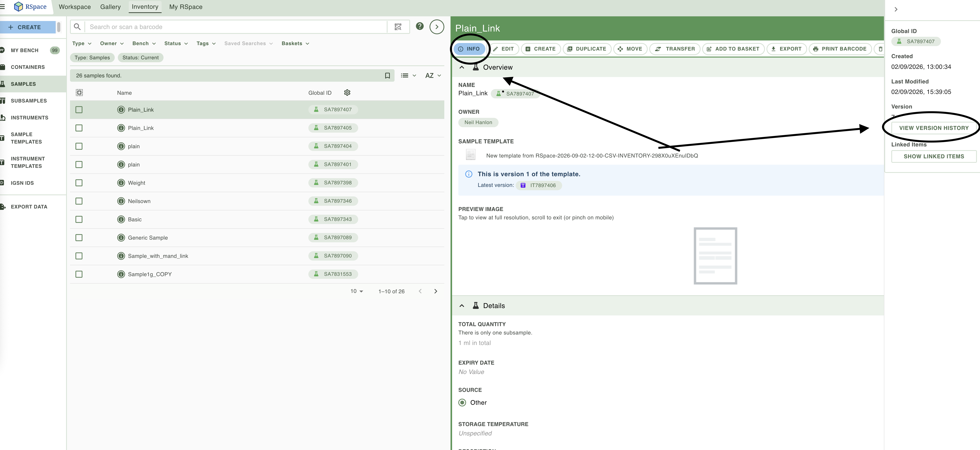Open Containers in the sidebar

pyautogui.click(x=28, y=67)
